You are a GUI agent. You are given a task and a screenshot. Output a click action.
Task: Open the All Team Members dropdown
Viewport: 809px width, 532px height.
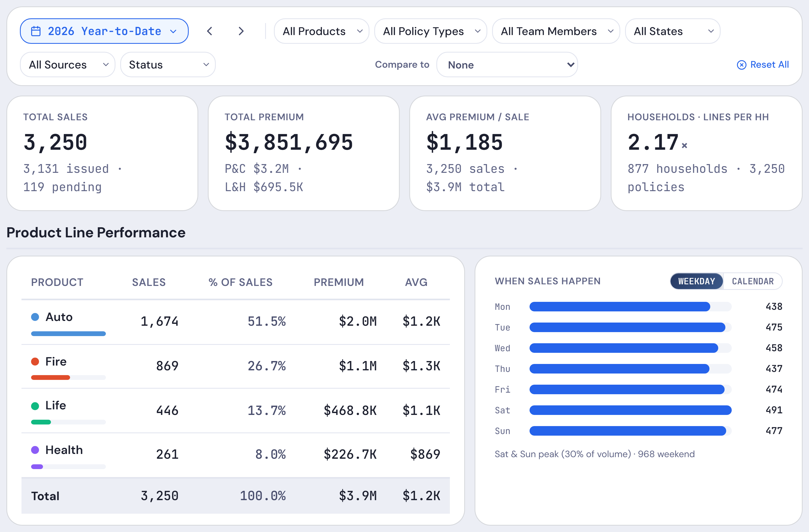[556, 31]
